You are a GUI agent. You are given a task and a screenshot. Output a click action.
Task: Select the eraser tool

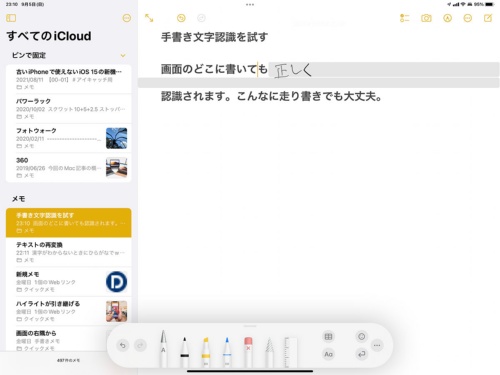click(248, 352)
